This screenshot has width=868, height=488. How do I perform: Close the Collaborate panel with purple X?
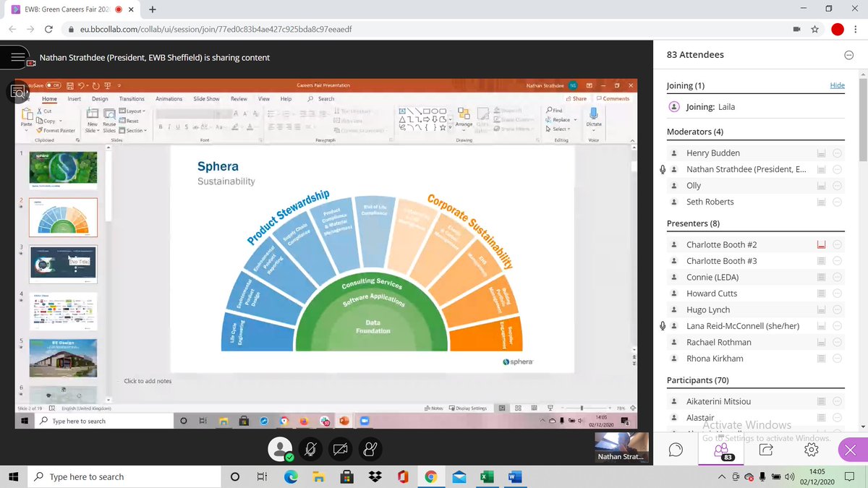851,450
